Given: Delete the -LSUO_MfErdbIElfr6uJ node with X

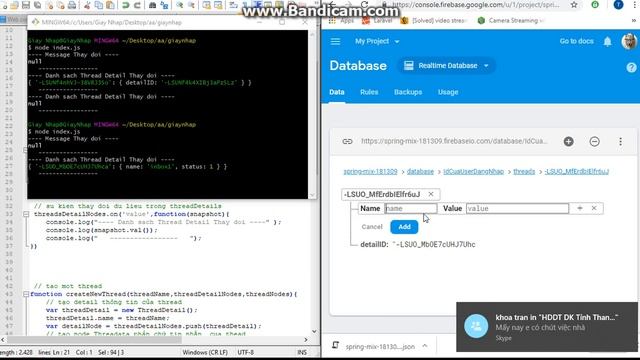Looking at the screenshot, I should coord(431,194).
